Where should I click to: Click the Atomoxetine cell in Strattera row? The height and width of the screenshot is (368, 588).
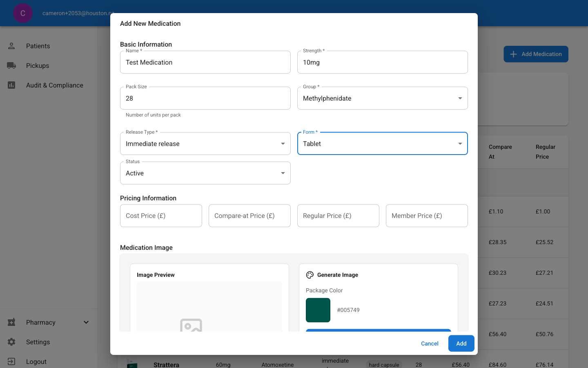(x=278, y=364)
